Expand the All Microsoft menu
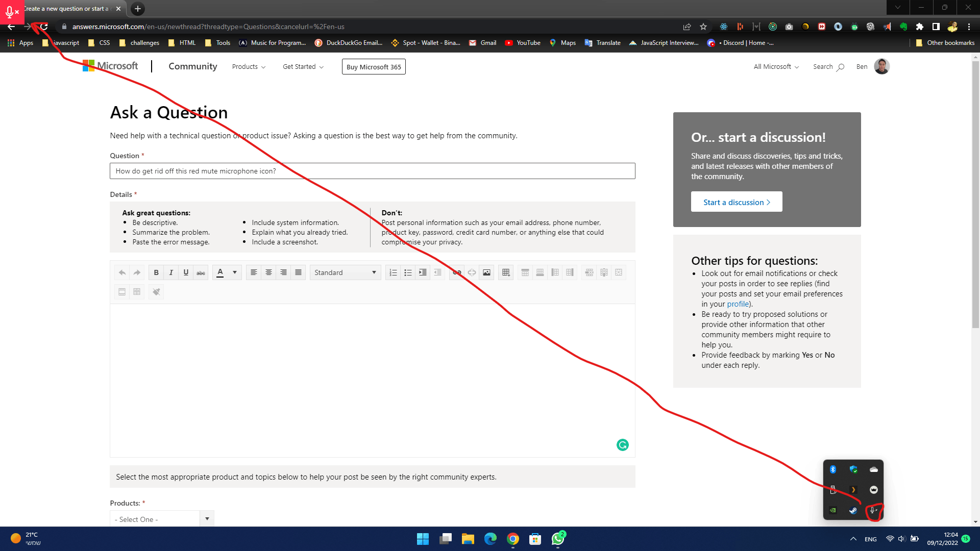The image size is (980, 551). [776, 67]
